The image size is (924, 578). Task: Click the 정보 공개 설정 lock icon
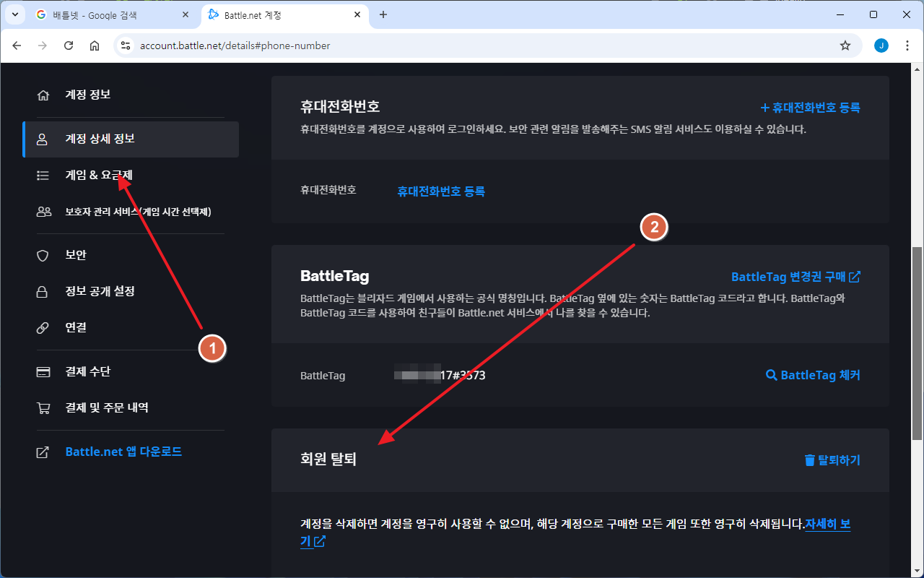click(43, 291)
